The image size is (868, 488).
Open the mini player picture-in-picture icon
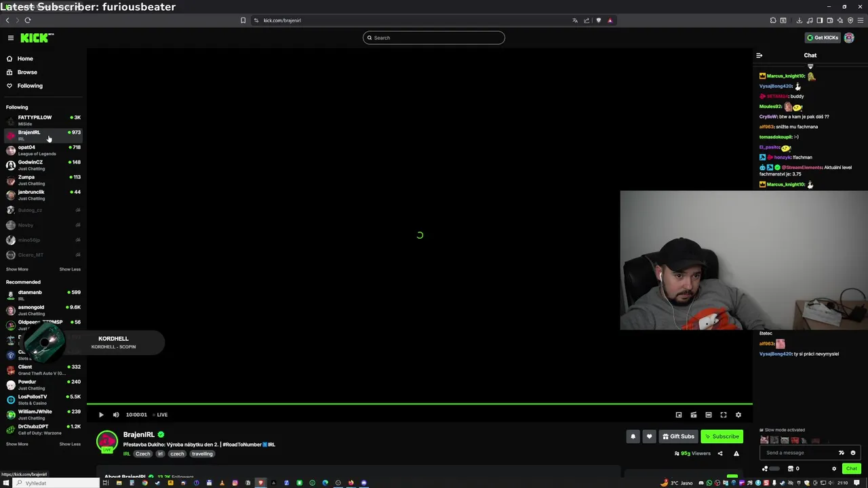679,415
